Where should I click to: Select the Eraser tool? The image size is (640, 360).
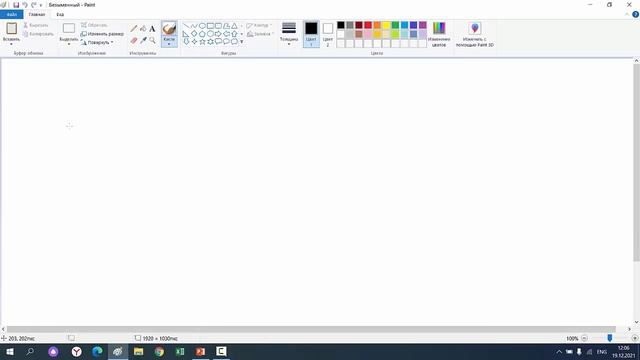[x=134, y=40]
